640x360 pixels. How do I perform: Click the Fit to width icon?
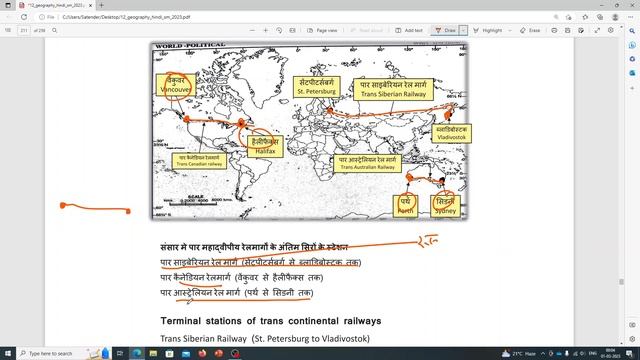pyautogui.click(x=292, y=30)
